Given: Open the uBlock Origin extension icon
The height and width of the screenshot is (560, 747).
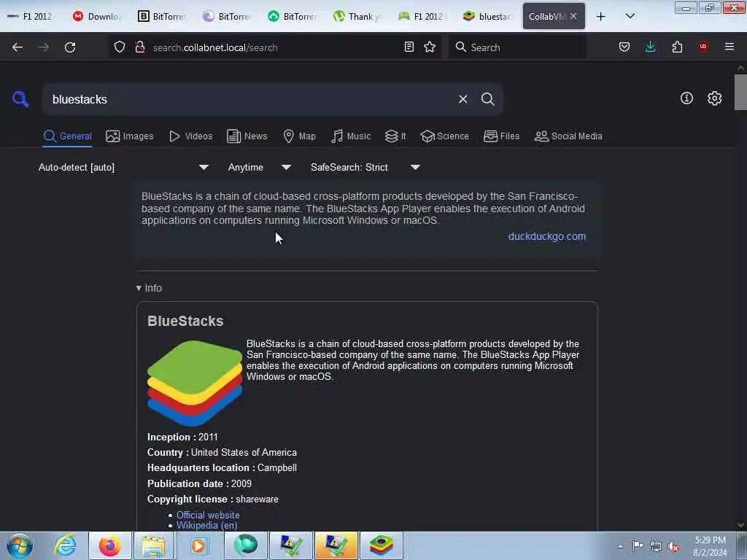Looking at the screenshot, I should coord(703,47).
